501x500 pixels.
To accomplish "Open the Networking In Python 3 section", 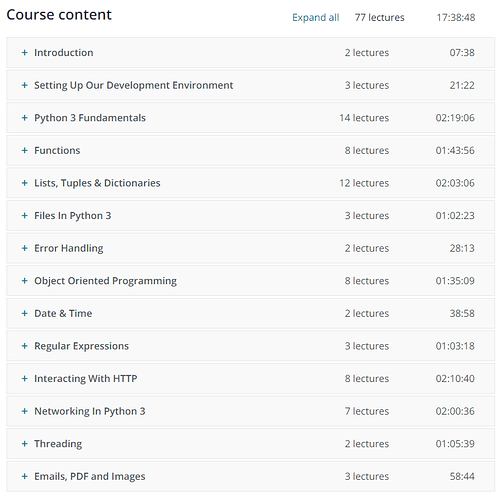I will coord(250,411).
